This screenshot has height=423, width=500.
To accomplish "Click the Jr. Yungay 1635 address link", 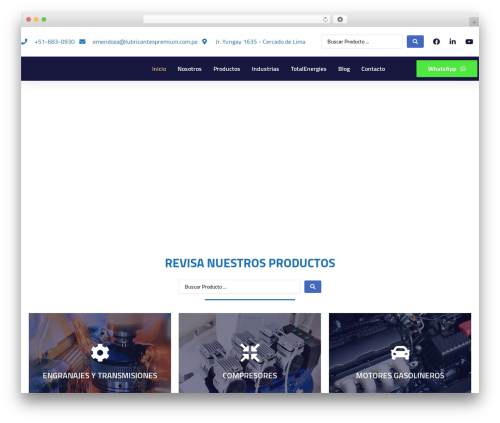I will coord(260,42).
